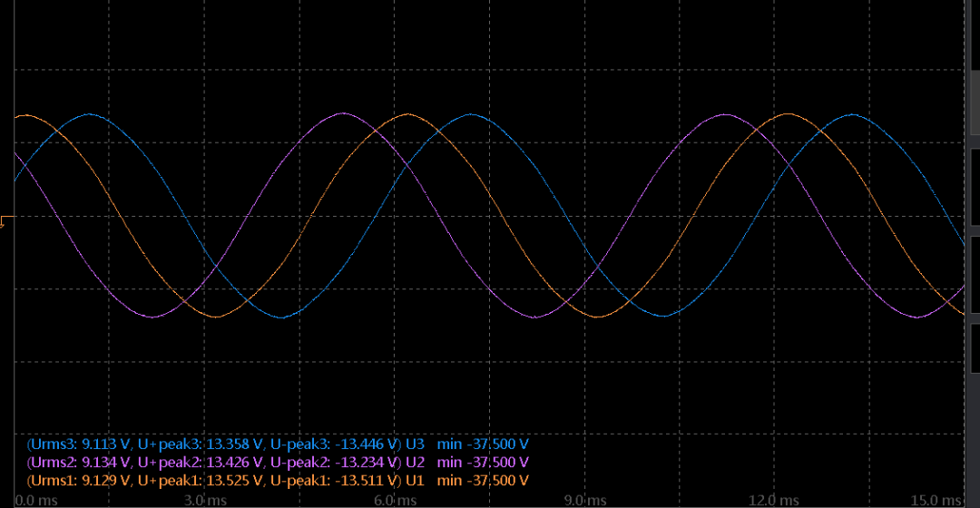Click the U-peak1 -13.511 V reading

pyautogui.click(x=333, y=481)
